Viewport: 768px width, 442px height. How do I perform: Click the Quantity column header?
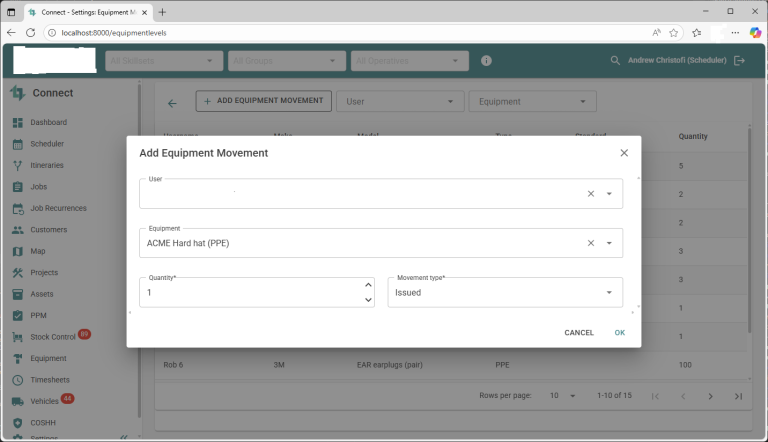[693, 136]
